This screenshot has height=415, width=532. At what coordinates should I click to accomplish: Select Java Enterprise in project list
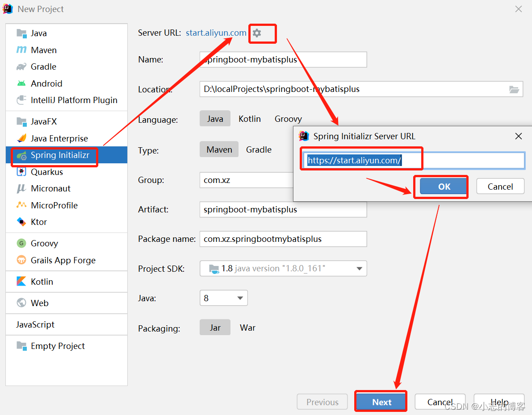click(67, 138)
